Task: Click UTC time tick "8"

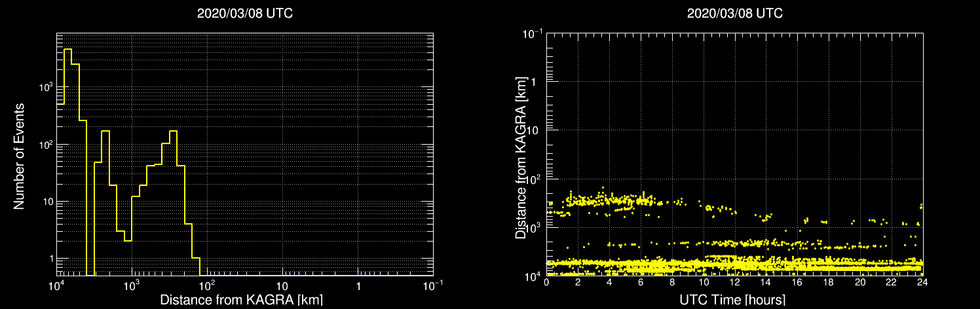Action: point(672,282)
